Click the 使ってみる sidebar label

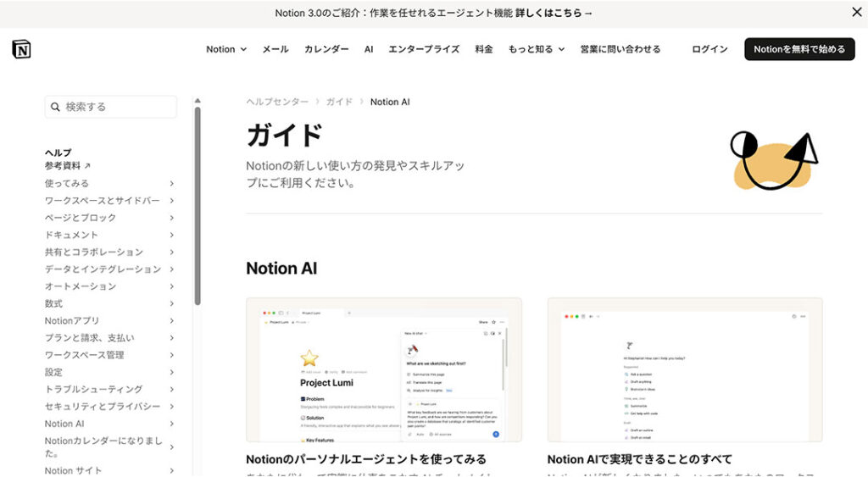tap(66, 183)
